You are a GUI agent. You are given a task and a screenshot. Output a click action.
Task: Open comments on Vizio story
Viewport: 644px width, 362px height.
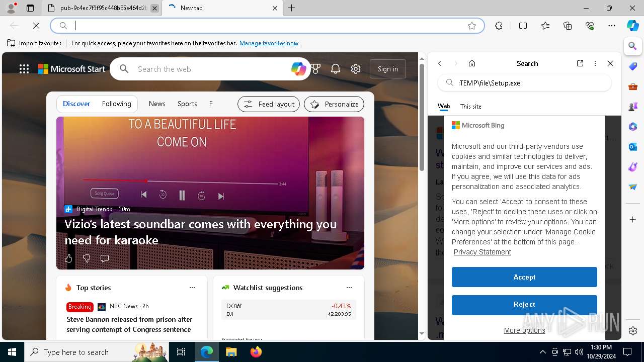pyautogui.click(x=105, y=258)
